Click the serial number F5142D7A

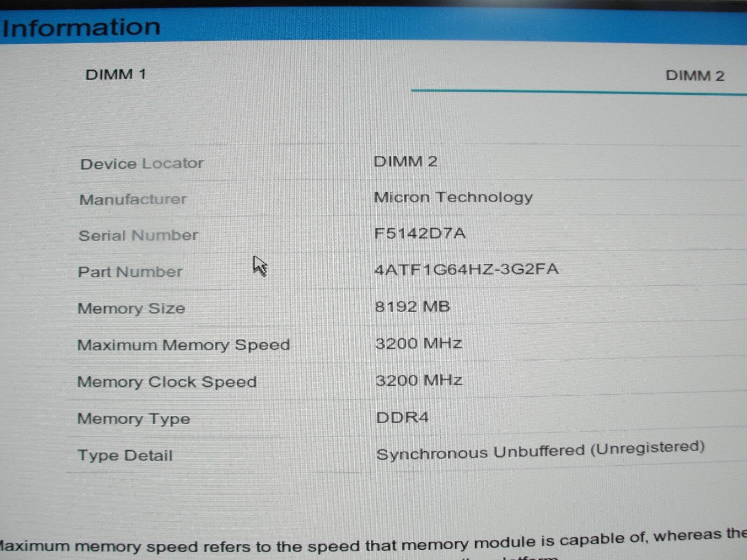pyautogui.click(x=420, y=233)
